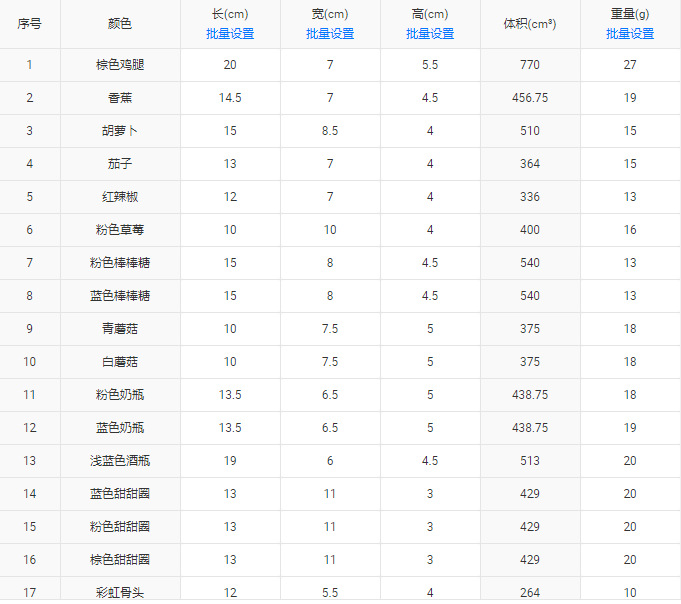Click serial number 14 in 蓝色甜甜圈 row
The height and width of the screenshot is (604, 681).
pos(30,494)
